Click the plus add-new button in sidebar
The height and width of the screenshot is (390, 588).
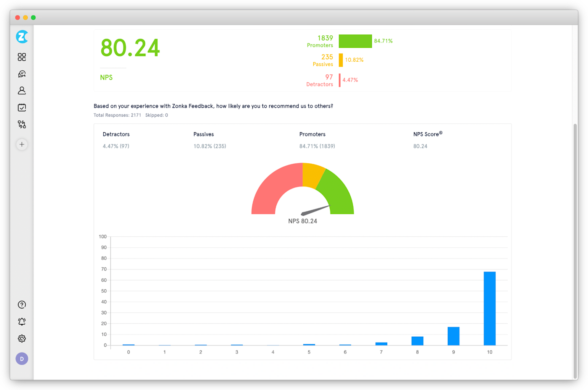22,144
